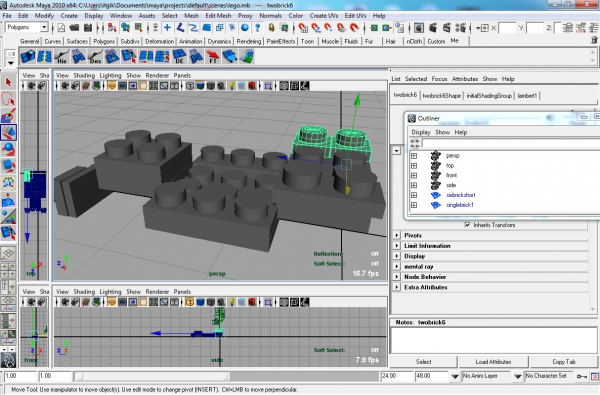This screenshot has width=600, height=395.
Task: Choose the Select arrow tool in toolbox
Action: pyautogui.click(x=8, y=82)
